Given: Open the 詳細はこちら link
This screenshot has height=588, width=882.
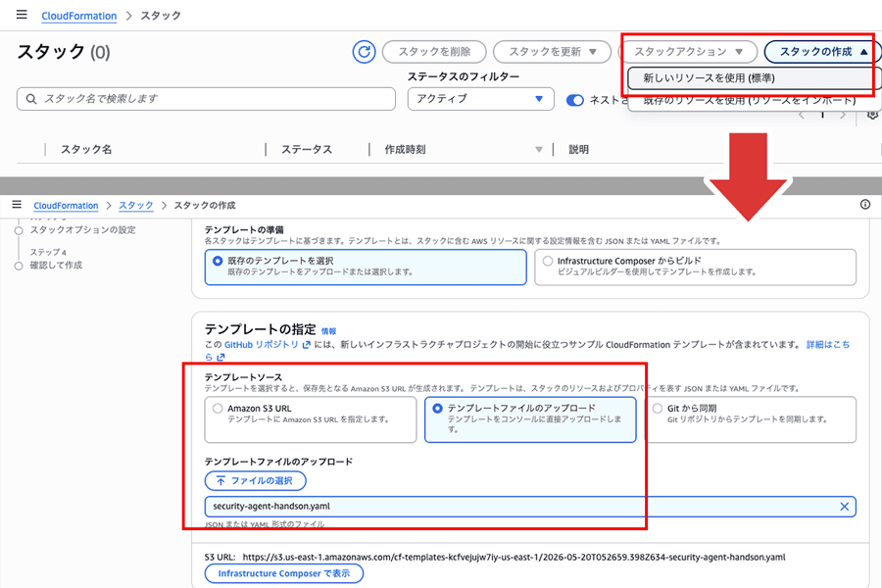Looking at the screenshot, I should click(x=828, y=344).
